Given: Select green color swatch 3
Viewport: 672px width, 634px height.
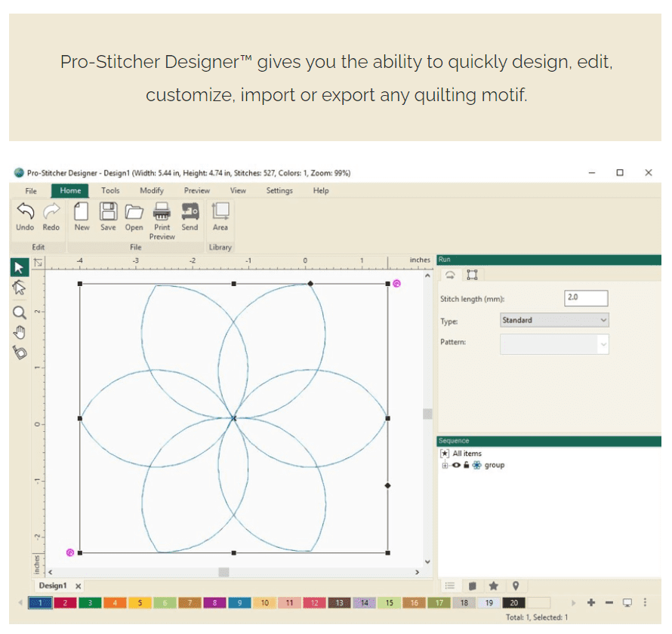Looking at the screenshot, I should click(x=90, y=603).
